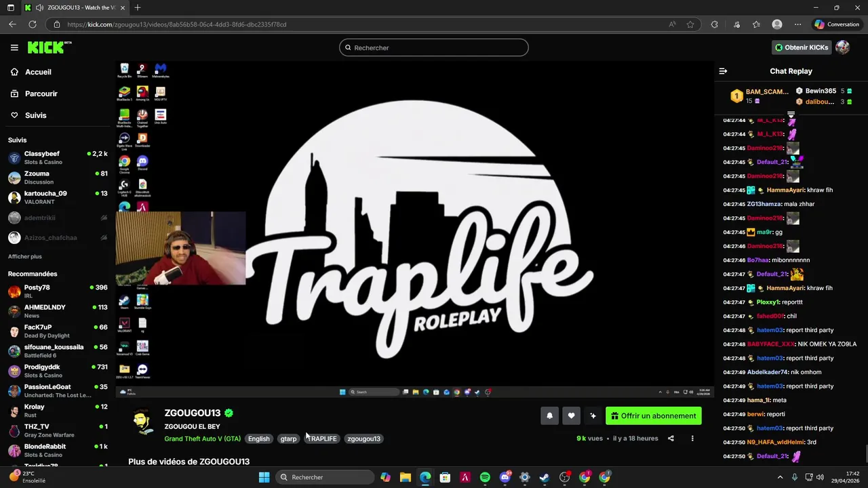868x488 pixels.
Task: Open Edge settings and more menu
Action: pos(797,24)
